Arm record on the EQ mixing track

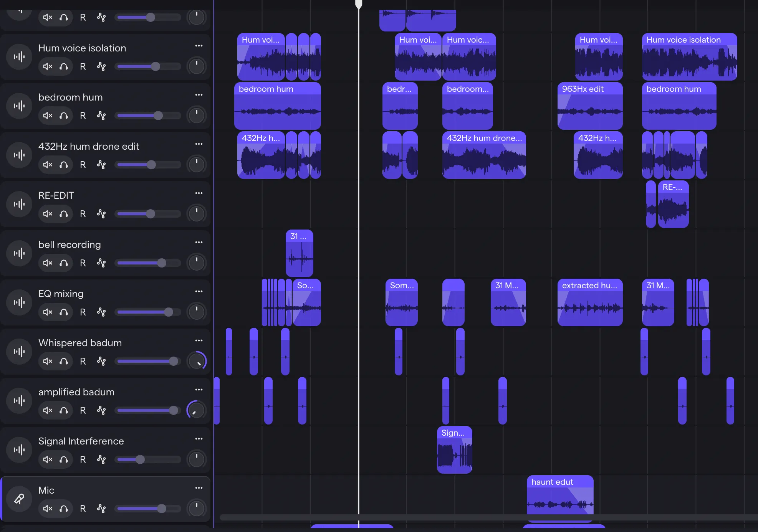click(x=83, y=312)
